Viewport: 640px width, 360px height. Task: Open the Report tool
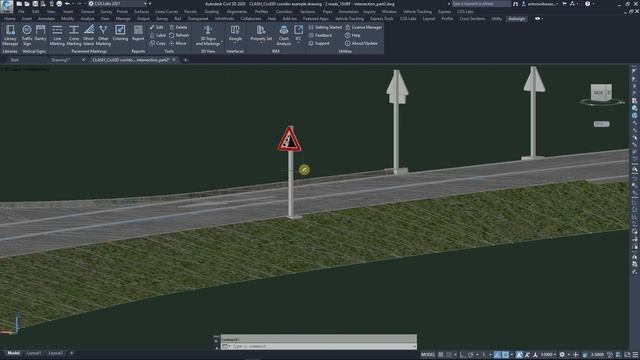138,33
